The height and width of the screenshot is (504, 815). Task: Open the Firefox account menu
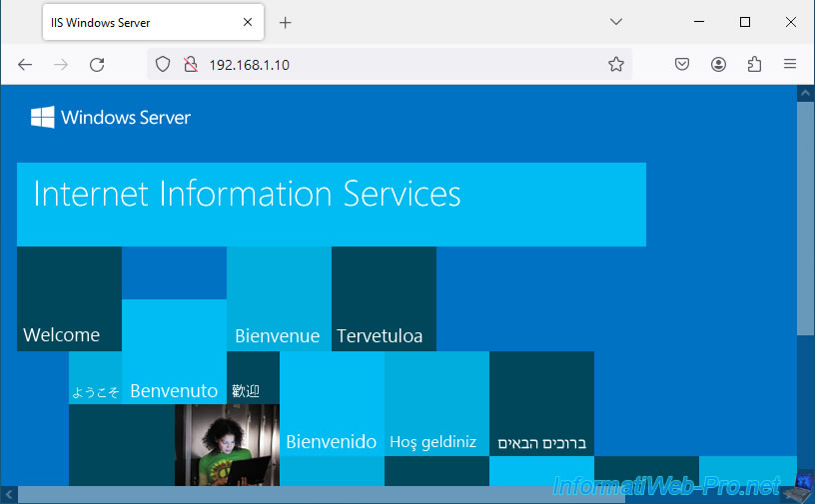(718, 65)
